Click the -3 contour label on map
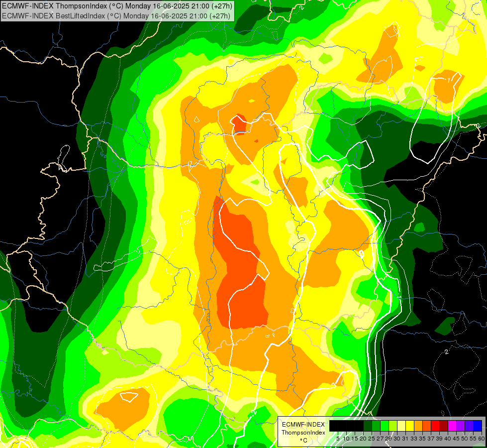Viewport: 487px width, 448px height. (333, 386)
